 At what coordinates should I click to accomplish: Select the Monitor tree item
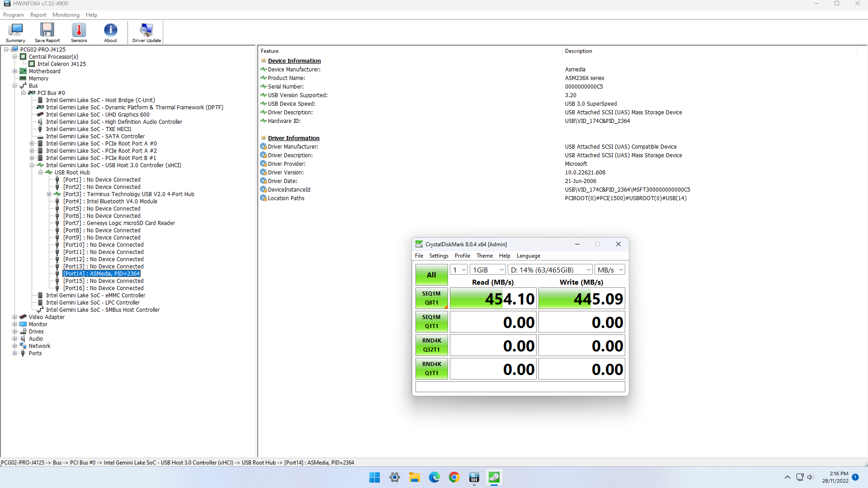pyautogui.click(x=38, y=324)
